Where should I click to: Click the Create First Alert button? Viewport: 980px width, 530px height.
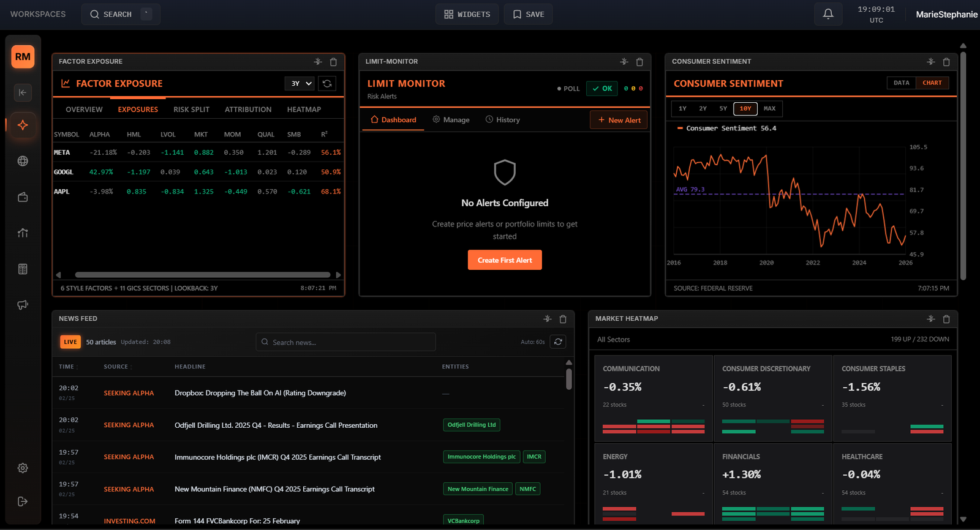(x=505, y=260)
